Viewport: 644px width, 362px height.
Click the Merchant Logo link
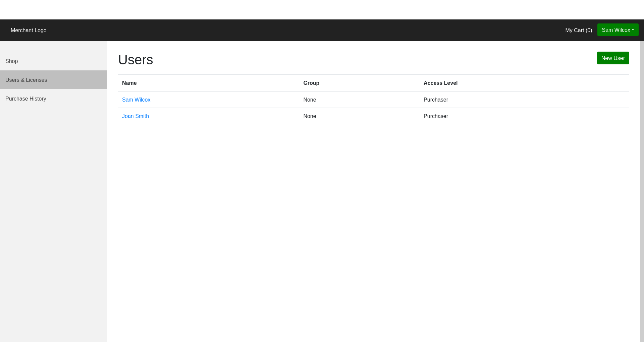[x=29, y=30]
